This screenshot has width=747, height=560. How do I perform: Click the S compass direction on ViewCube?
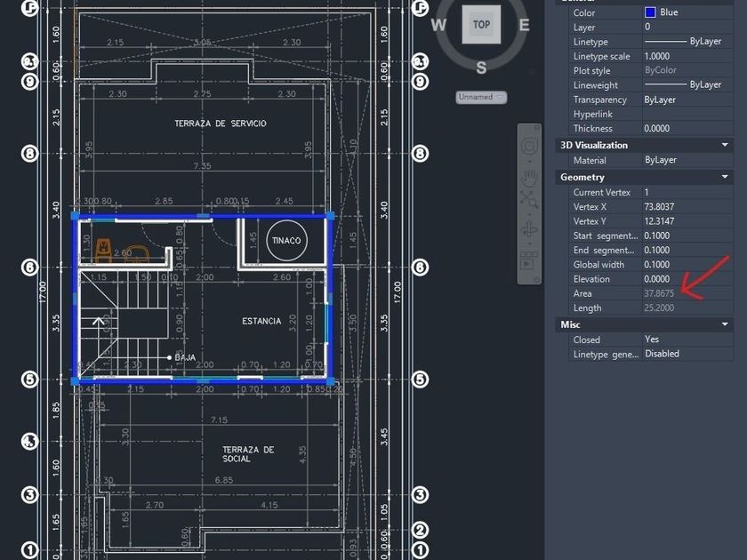pyautogui.click(x=481, y=68)
